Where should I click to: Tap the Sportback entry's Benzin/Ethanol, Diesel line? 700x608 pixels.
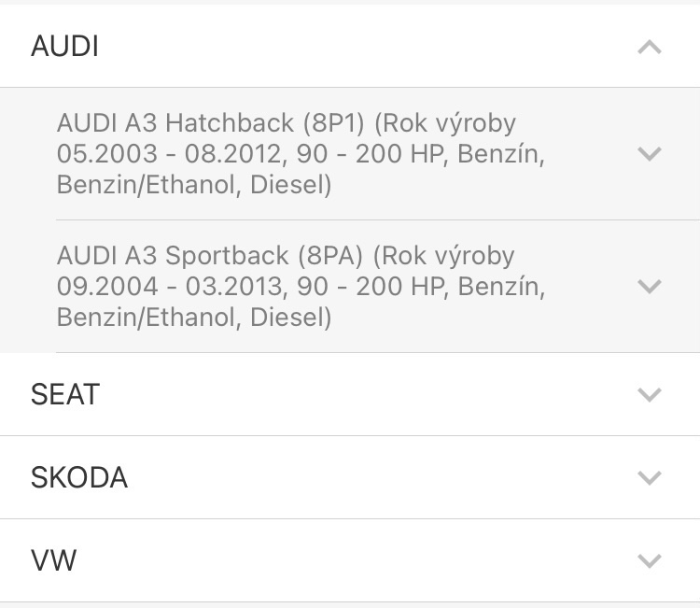click(x=194, y=318)
